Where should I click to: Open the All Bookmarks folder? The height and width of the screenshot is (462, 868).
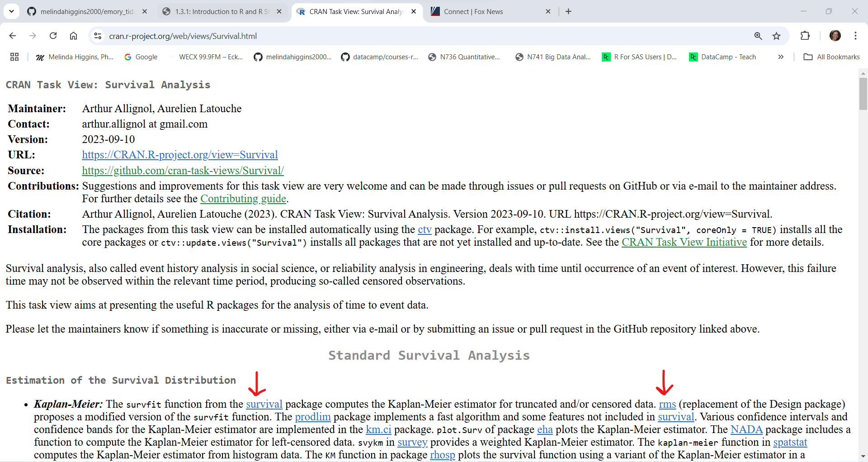[x=831, y=57]
